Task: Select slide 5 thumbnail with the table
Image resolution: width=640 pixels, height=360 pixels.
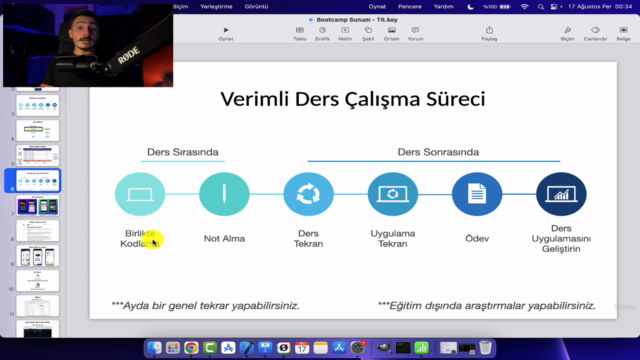Action: click(38, 156)
